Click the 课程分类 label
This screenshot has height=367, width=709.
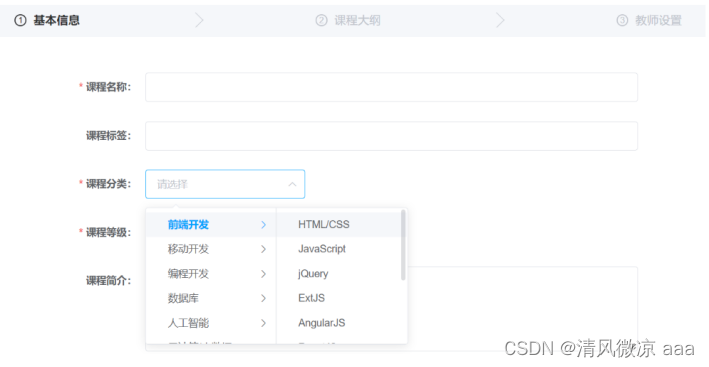(x=108, y=184)
